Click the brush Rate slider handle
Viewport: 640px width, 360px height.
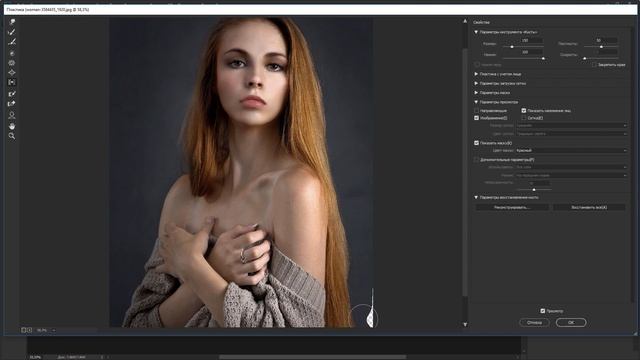pos(584,58)
